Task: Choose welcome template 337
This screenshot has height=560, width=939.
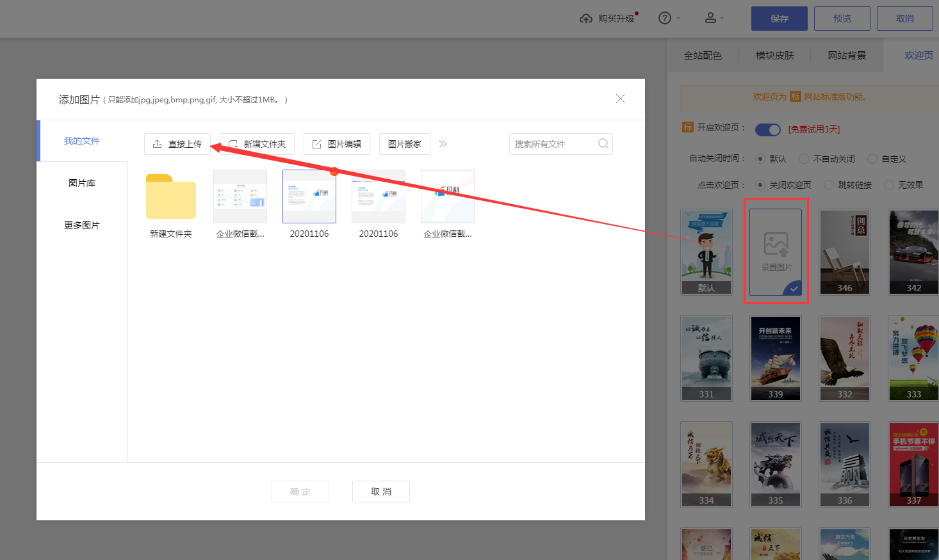Action: pos(914,465)
